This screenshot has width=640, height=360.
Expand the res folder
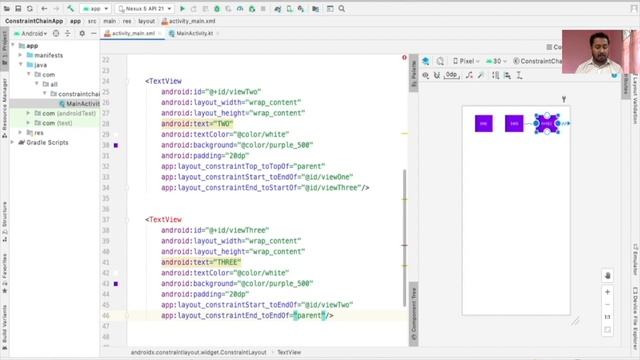tap(20, 133)
